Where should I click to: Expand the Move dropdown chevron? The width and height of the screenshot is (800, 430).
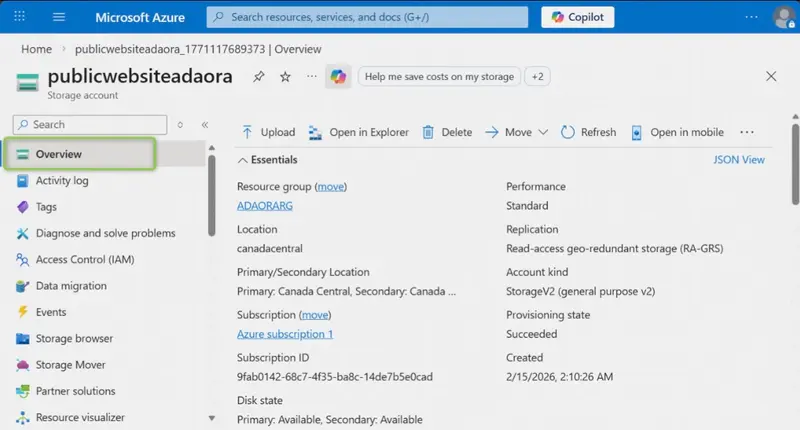pos(543,132)
